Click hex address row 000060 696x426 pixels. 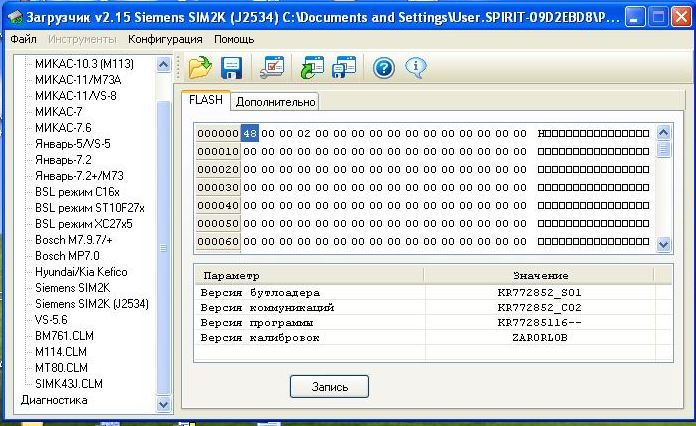pos(218,241)
